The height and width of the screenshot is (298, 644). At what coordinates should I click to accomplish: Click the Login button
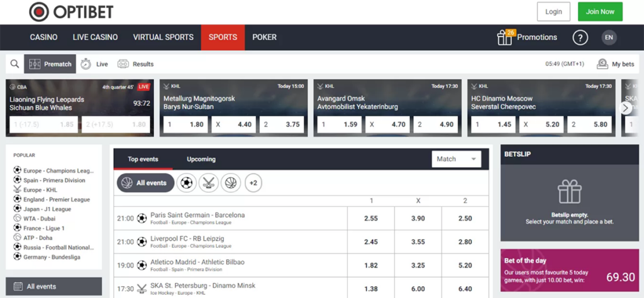tap(553, 11)
